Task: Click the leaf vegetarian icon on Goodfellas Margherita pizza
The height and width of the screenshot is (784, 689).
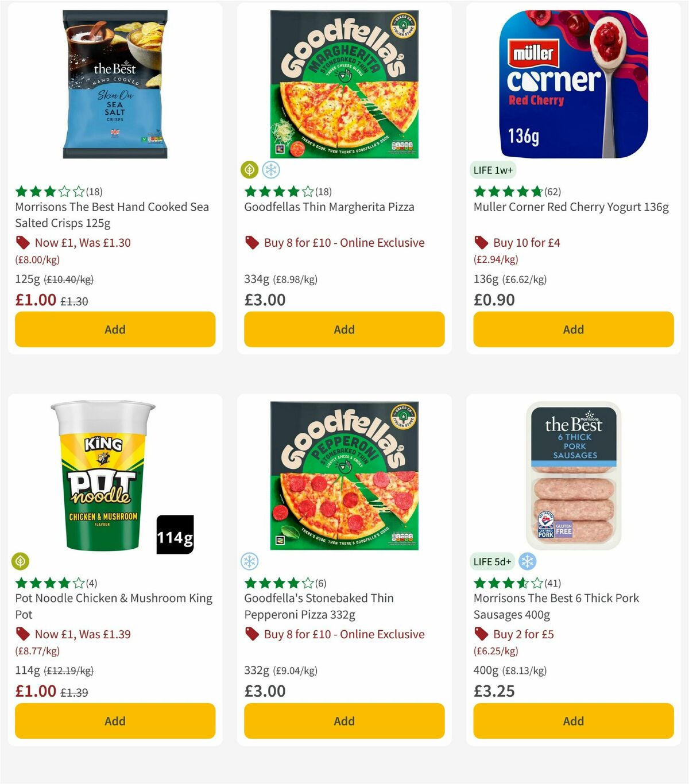Action: (250, 170)
